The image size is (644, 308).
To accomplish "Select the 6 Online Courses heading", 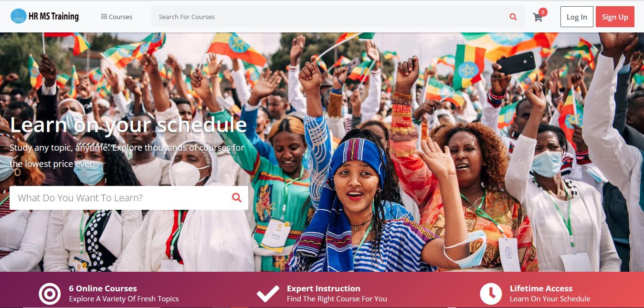I will coord(103,288).
